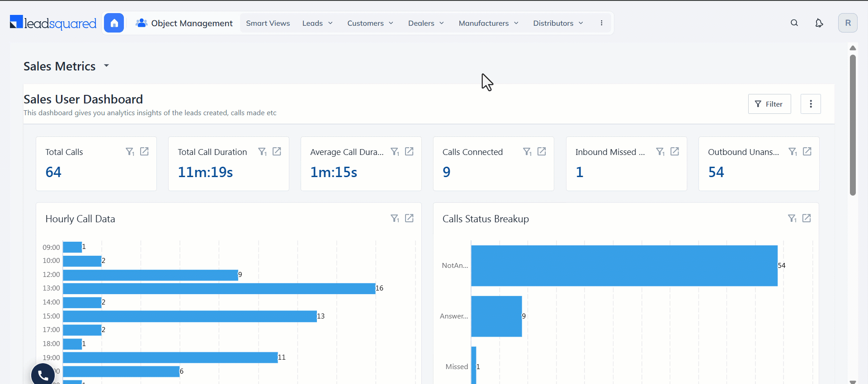
Task: Expand Outbound Unanswered card view
Action: pos(807,152)
